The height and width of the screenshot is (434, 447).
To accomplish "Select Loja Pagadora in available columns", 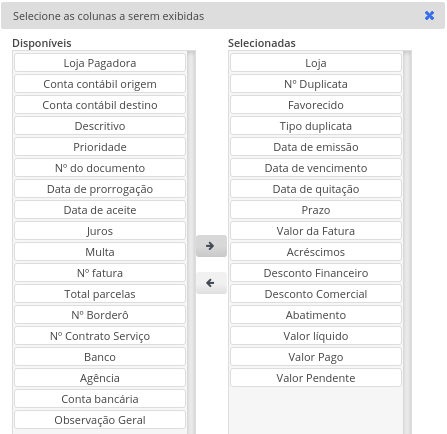I will 100,63.
